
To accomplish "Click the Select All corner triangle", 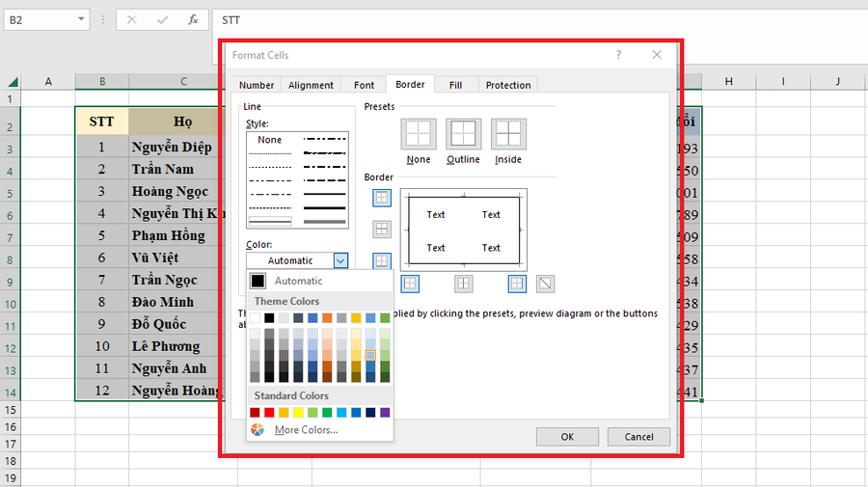I will tap(13, 82).
